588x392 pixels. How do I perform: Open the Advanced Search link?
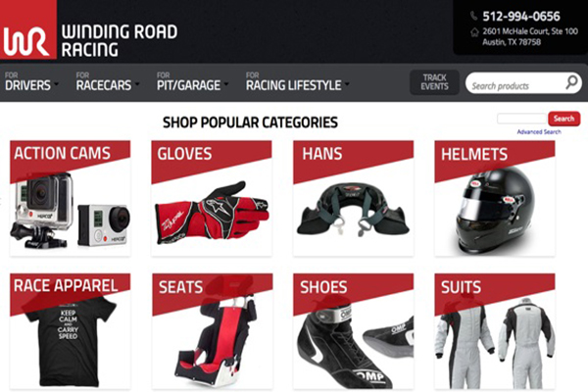tap(539, 131)
